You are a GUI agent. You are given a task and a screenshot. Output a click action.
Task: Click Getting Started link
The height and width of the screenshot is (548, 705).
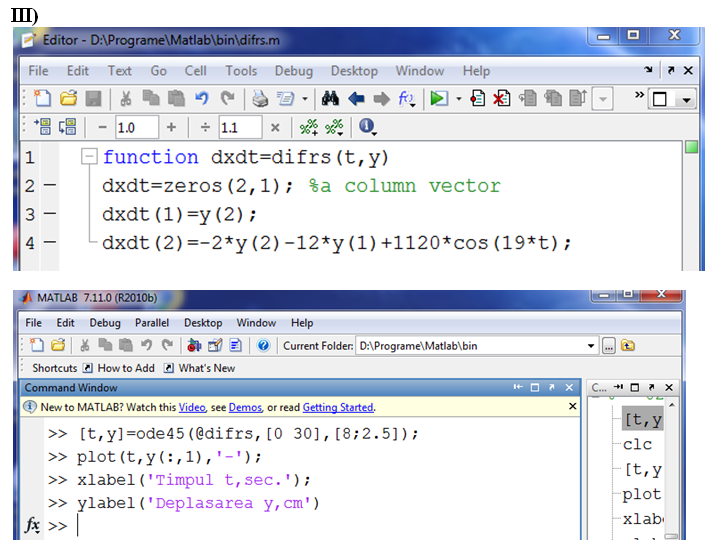click(x=338, y=407)
